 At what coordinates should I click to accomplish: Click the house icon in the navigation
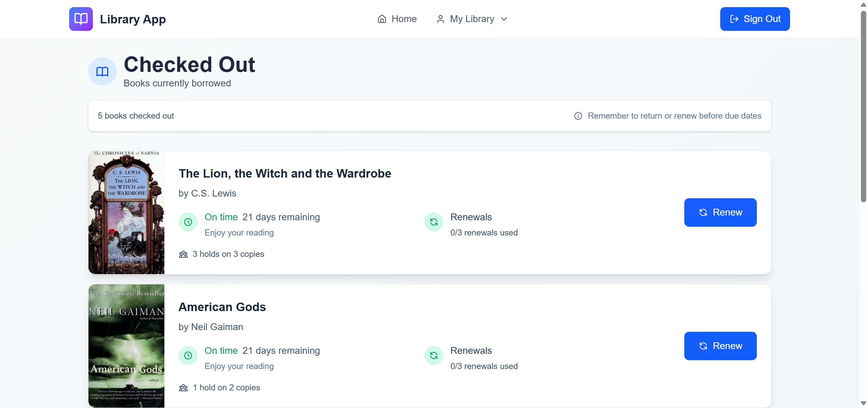coord(382,19)
